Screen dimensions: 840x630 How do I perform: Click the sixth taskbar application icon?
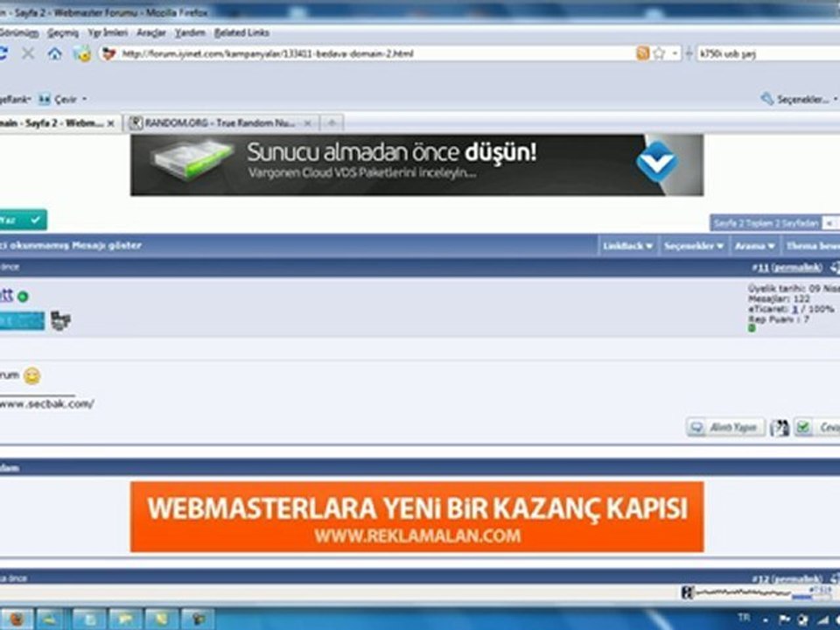tap(198, 619)
